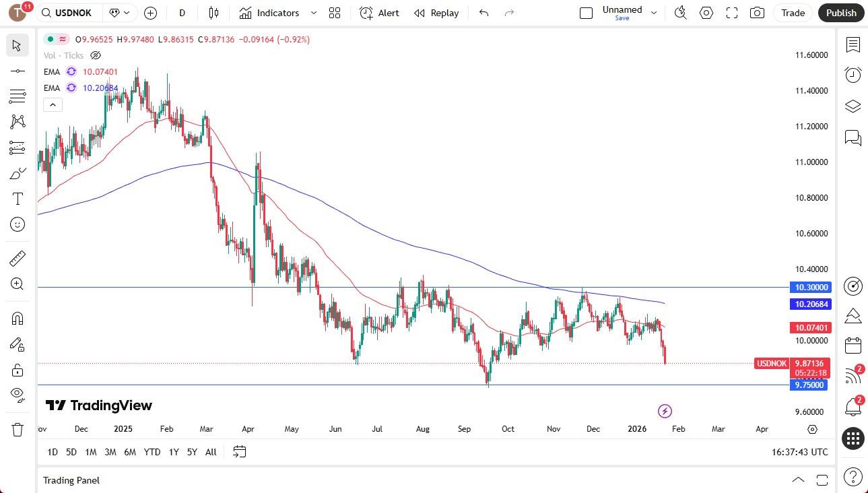
Task: Open the Unnamed layout dropdown arrow
Action: point(653,13)
